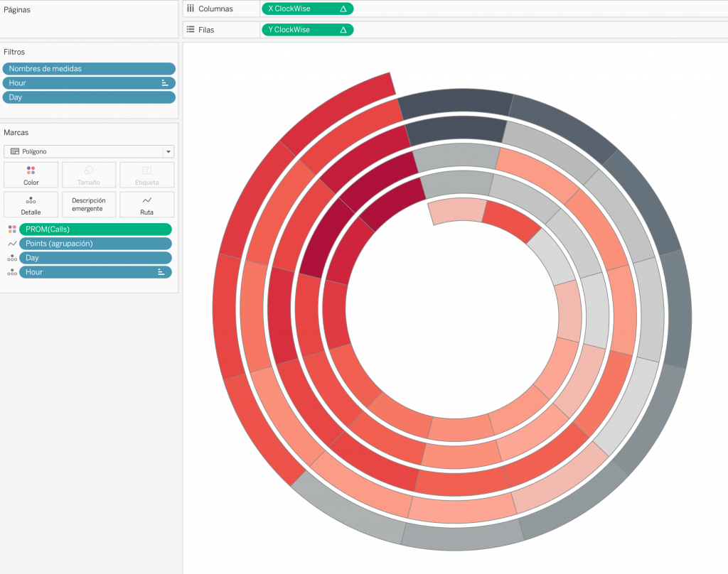Screen dimensions: 728x574
Task: Open the Color marks card
Action: tap(31, 175)
